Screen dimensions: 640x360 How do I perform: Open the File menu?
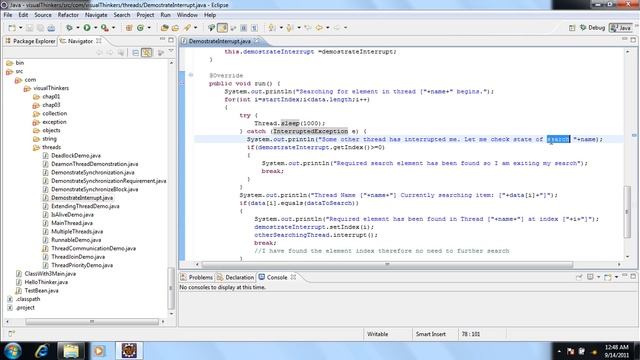pos(8,15)
